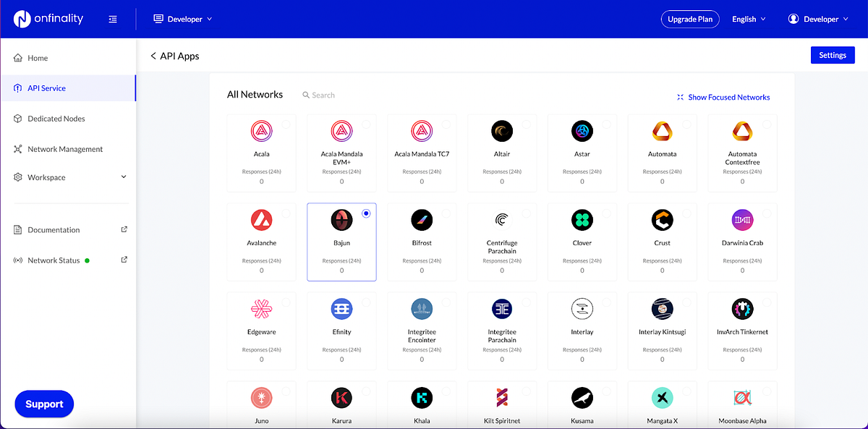Click the Khala network logo
This screenshot has height=429, width=868.
[422, 398]
